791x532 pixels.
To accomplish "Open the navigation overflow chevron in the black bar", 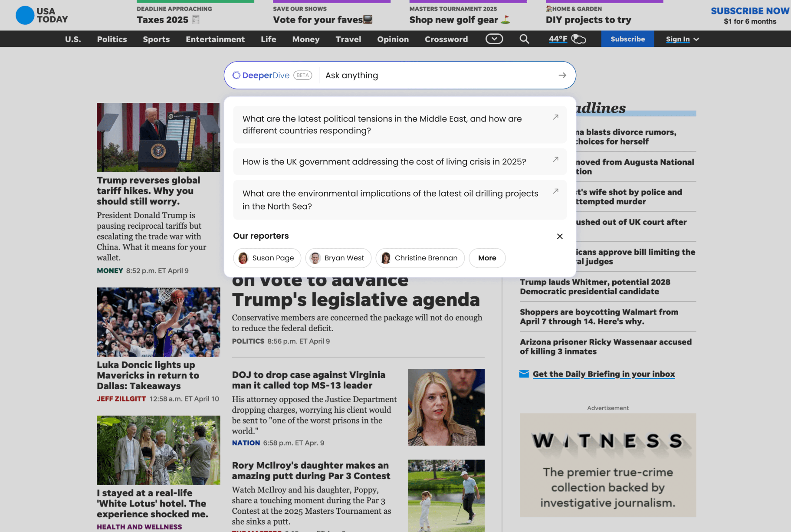I will click(494, 39).
